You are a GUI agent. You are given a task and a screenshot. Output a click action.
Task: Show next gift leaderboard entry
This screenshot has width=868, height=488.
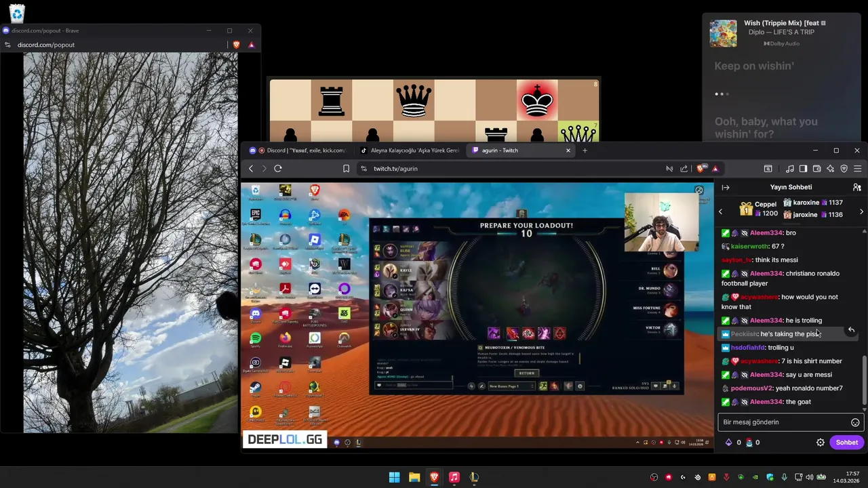[x=862, y=212]
